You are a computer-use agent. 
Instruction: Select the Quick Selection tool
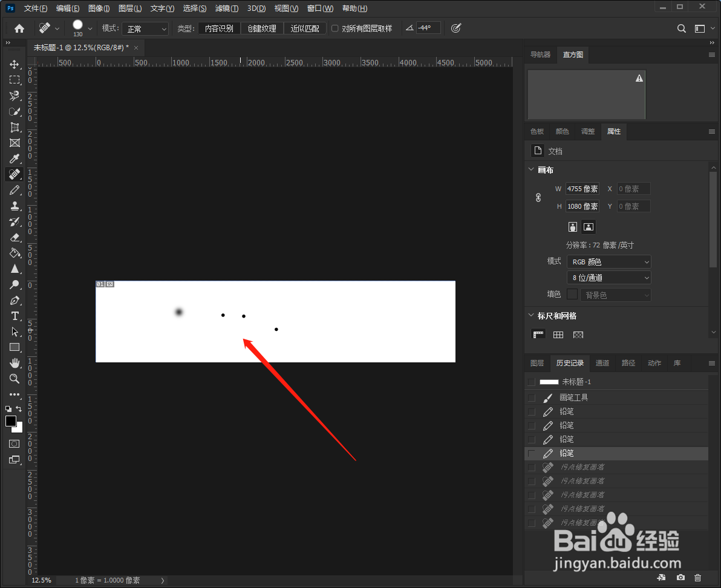tap(15, 112)
